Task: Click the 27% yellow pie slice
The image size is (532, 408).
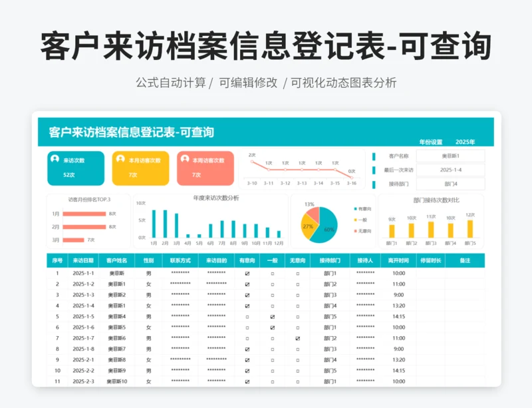Action: point(308,228)
